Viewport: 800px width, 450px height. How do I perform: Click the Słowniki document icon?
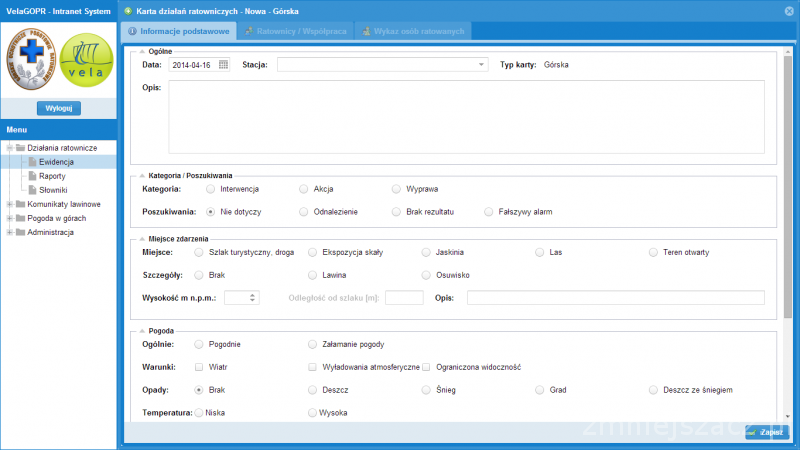coord(32,190)
